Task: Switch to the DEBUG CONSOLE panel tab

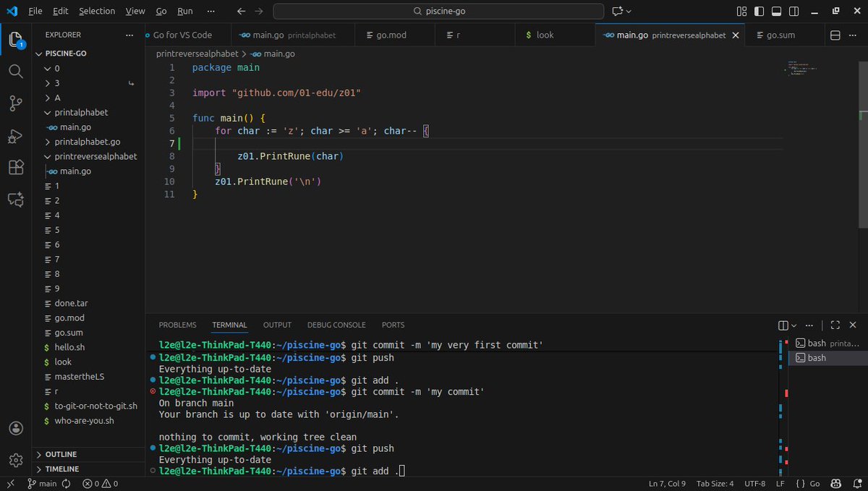Action: point(336,325)
